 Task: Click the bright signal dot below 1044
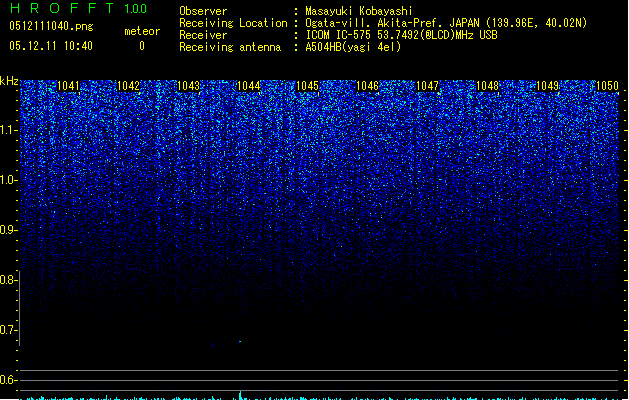coord(240,342)
